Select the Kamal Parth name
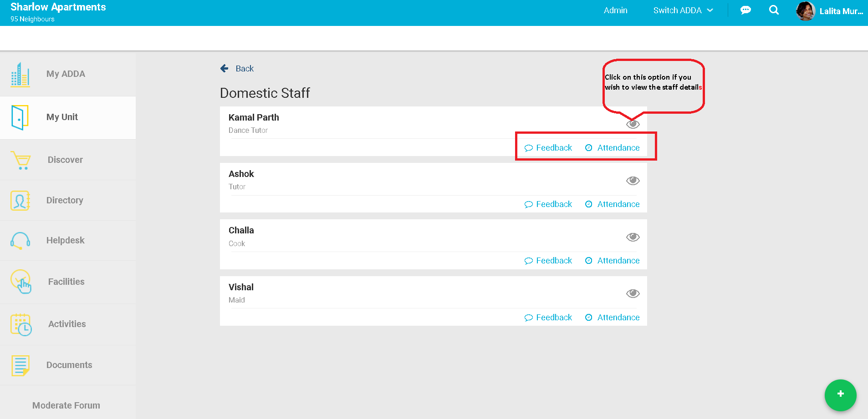The height and width of the screenshot is (419, 868). [x=254, y=117]
